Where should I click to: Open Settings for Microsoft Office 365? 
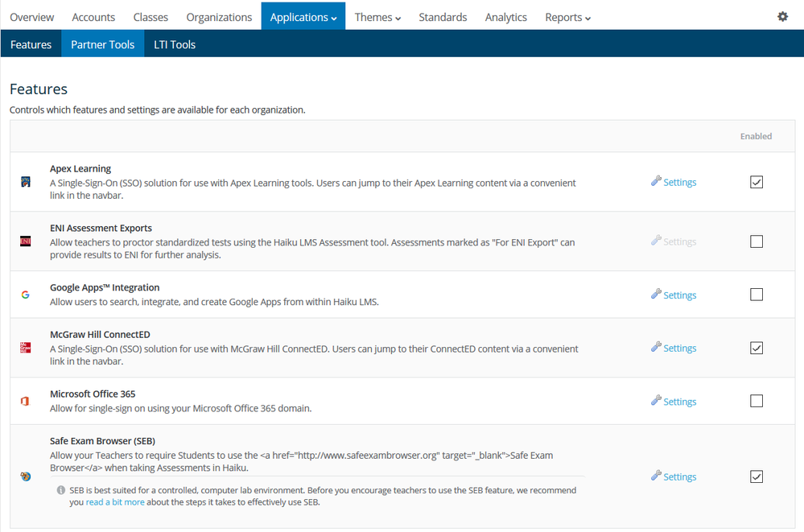(679, 402)
